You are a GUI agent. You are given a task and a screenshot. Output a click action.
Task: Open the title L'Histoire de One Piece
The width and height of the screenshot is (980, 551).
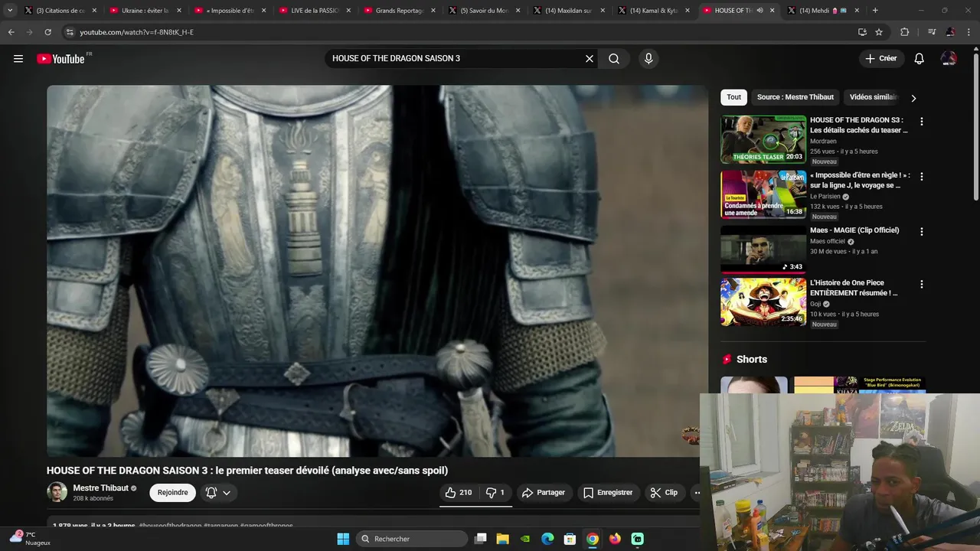coord(854,288)
